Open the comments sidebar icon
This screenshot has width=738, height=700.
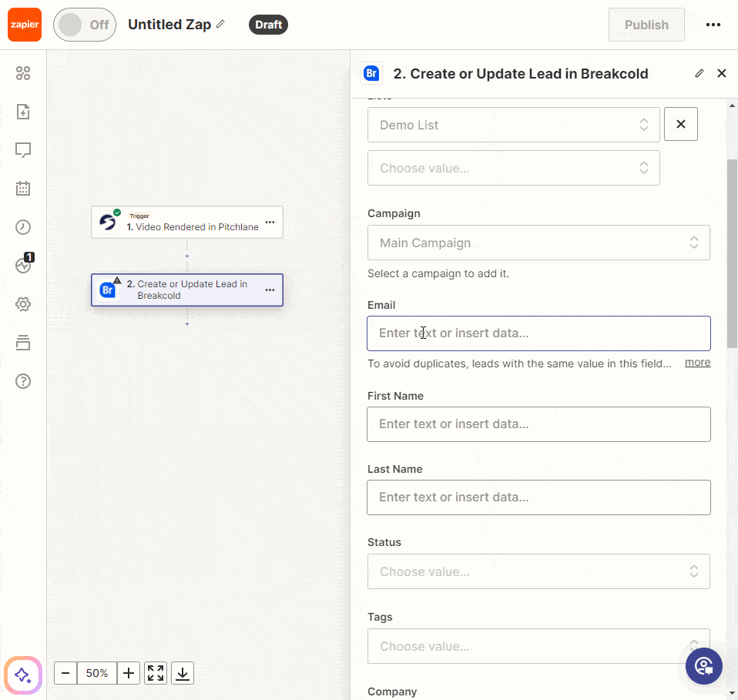click(23, 150)
